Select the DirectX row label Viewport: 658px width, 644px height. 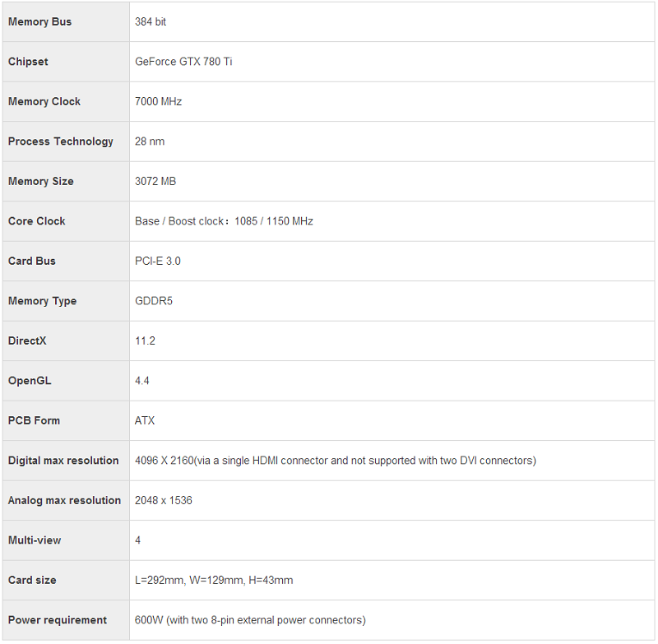pyautogui.click(x=27, y=341)
